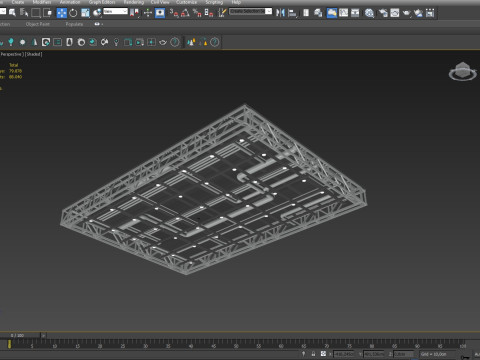
Task: Switch to Populate ribbon tab
Action: tap(74, 24)
